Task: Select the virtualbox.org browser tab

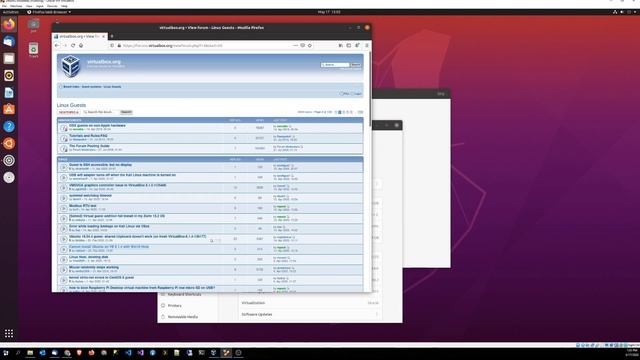Action: 80,36
